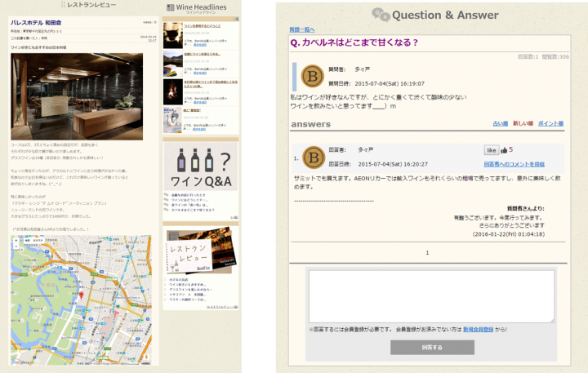Click the question title カベルネはどこまで甘くなる？
The height and width of the screenshot is (373, 588).
[x=354, y=42]
